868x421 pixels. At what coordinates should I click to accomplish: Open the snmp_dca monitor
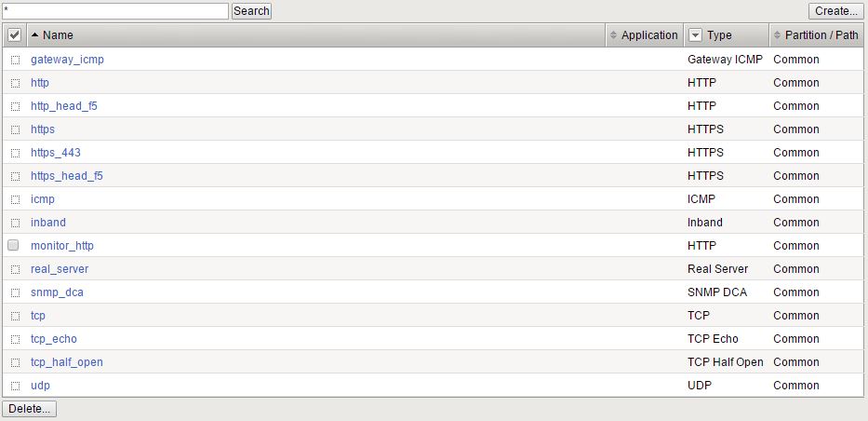click(x=58, y=292)
